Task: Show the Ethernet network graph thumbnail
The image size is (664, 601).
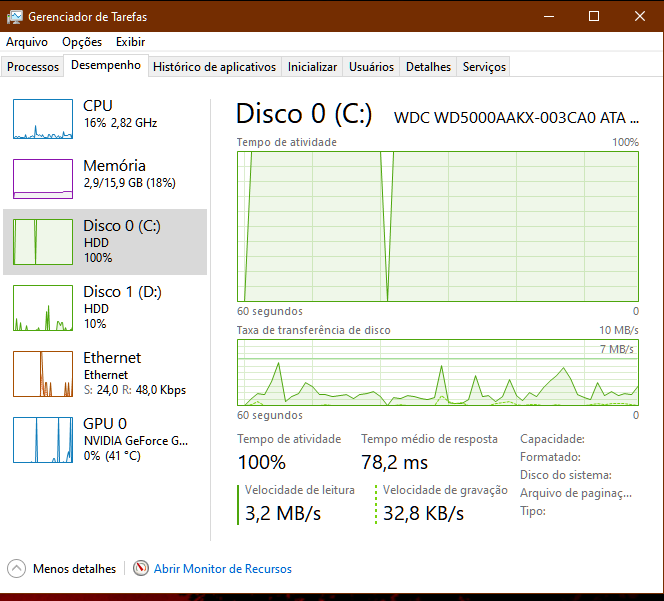Action: (43, 374)
